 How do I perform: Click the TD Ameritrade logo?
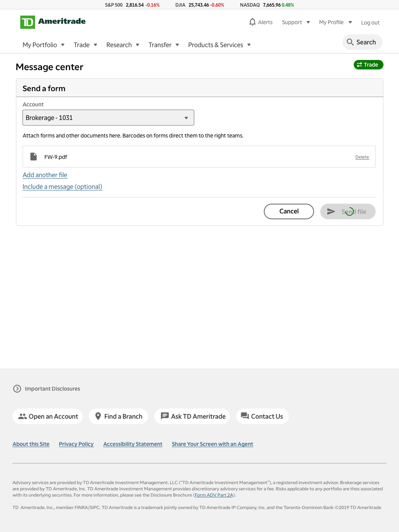[x=53, y=22]
